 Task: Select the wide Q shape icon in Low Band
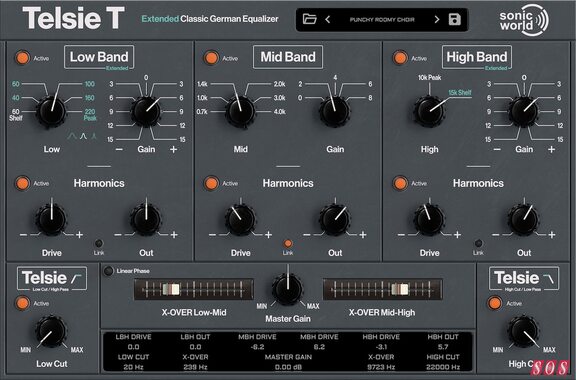tap(72, 137)
